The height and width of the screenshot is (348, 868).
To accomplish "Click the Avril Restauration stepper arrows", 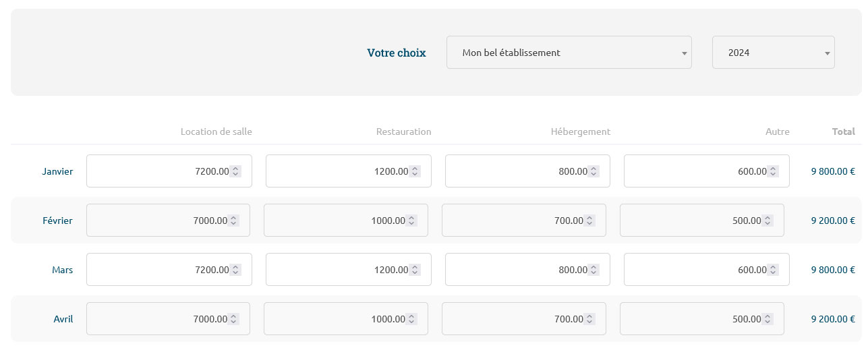I will click(411, 319).
